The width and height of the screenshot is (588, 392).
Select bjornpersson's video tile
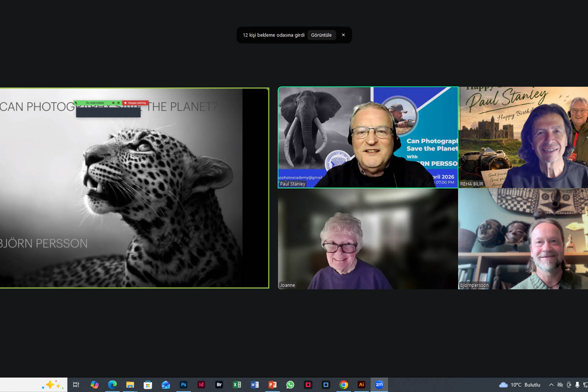pos(523,239)
